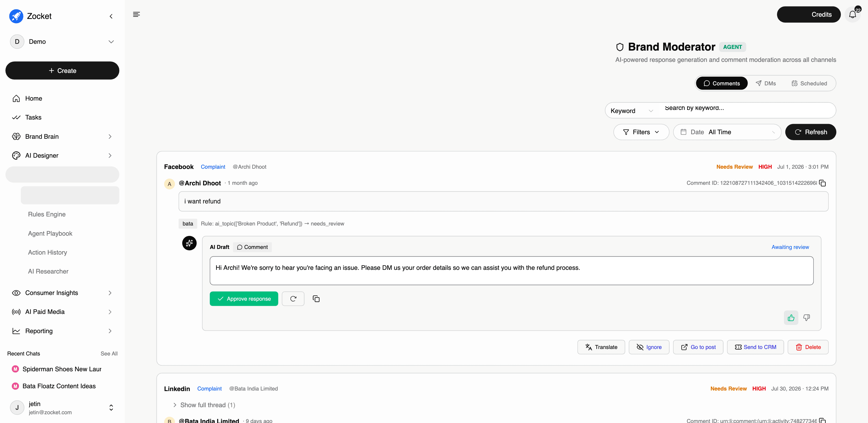Ignore the Archi Dhoot comment
The height and width of the screenshot is (423, 868).
[x=649, y=347]
